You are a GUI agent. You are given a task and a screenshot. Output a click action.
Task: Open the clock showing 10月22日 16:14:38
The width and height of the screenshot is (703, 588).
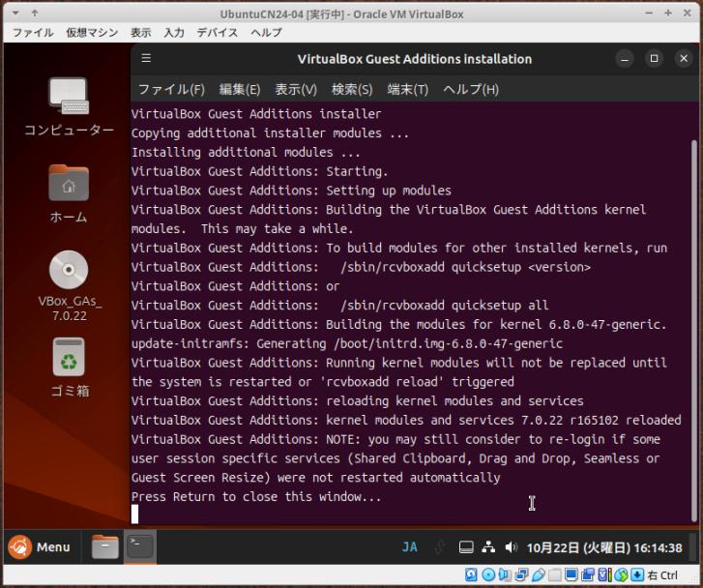(604, 547)
